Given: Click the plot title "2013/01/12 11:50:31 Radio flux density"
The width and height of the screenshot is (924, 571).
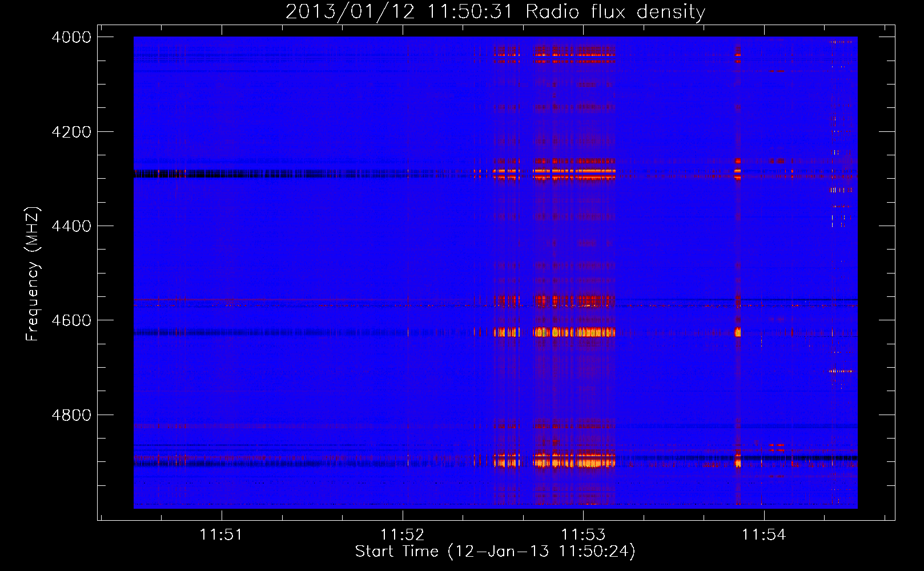Looking at the screenshot, I should coord(495,11).
